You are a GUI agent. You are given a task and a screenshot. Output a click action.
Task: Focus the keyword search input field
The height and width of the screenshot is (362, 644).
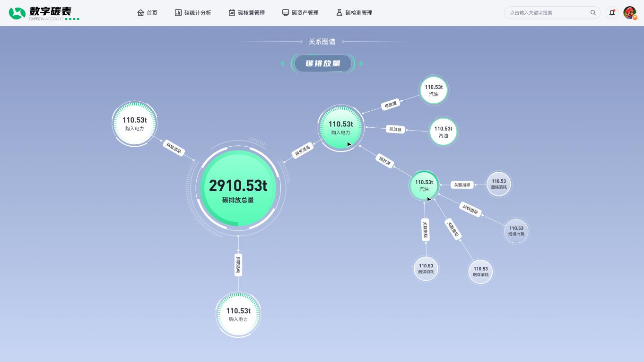click(548, 13)
